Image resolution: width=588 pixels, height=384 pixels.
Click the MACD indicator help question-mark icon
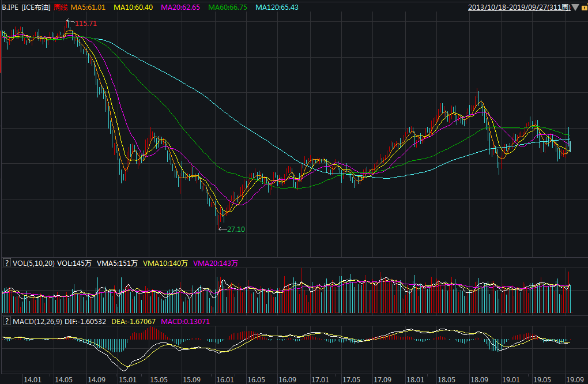(7, 321)
